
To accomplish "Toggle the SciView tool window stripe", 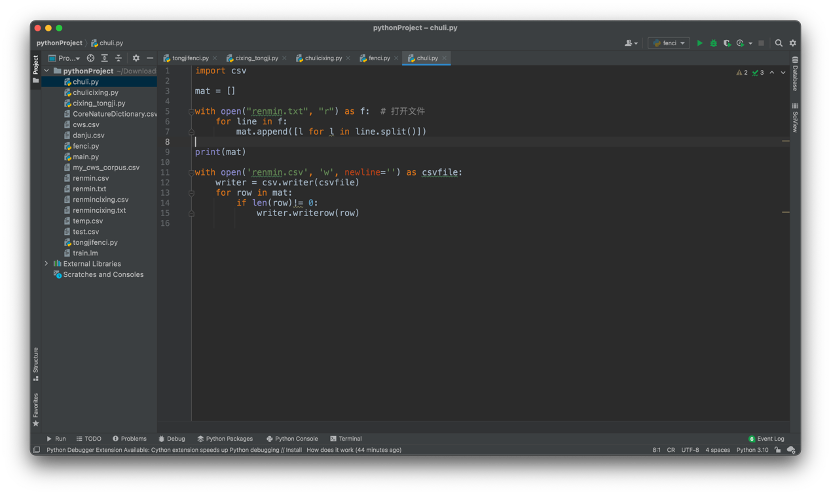I will pos(795,118).
